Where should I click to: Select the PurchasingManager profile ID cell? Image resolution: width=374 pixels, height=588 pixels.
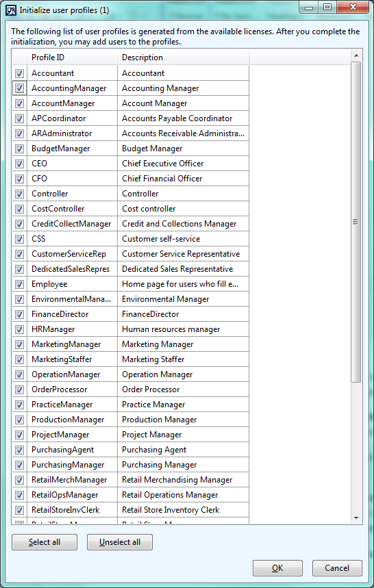72,465
